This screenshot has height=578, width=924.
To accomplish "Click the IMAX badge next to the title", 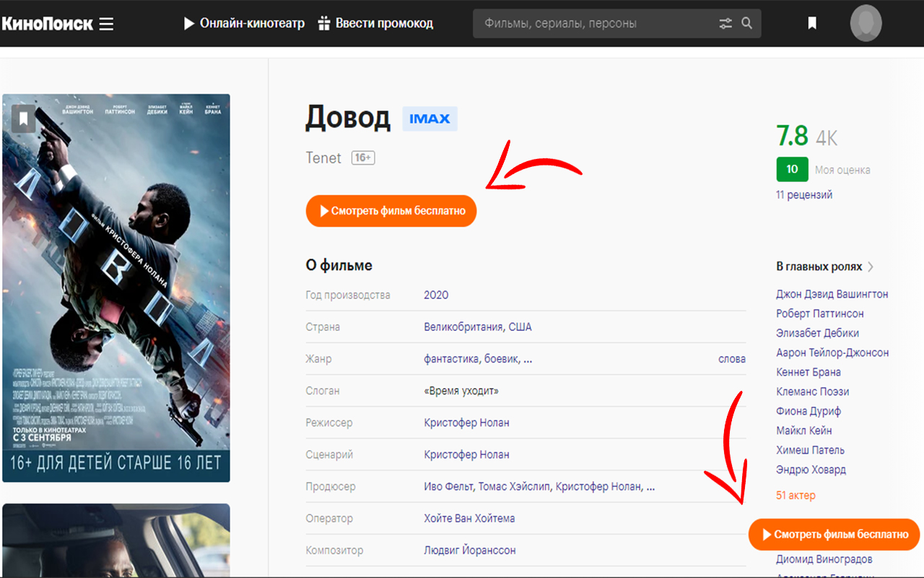I will [430, 118].
